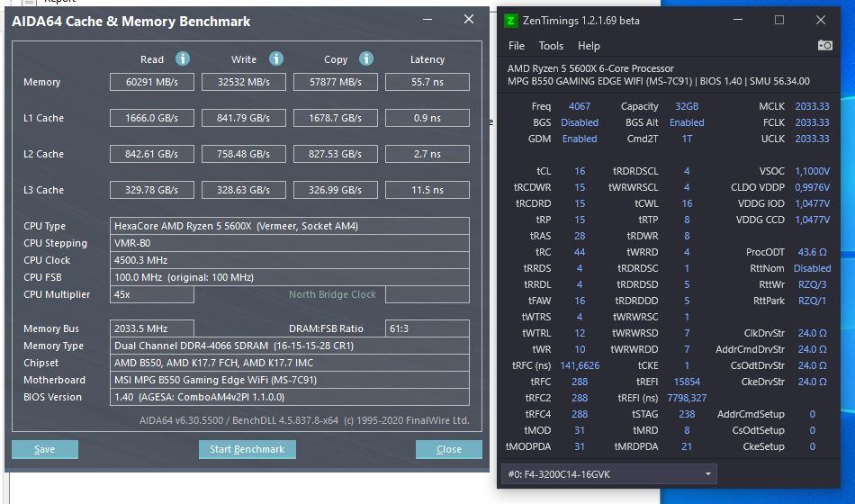Click the L2 Cache Copy value 827.53 GB/s
This screenshot has height=504, width=855.
pyautogui.click(x=336, y=154)
